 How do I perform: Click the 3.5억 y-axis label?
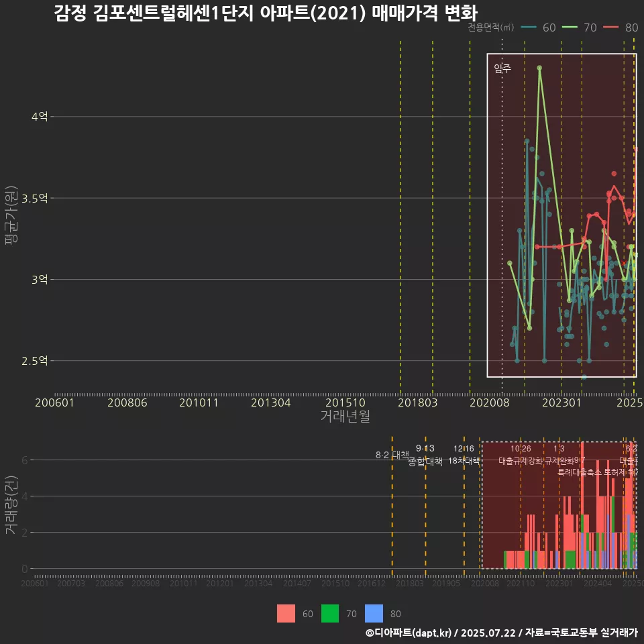coord(34,199)
